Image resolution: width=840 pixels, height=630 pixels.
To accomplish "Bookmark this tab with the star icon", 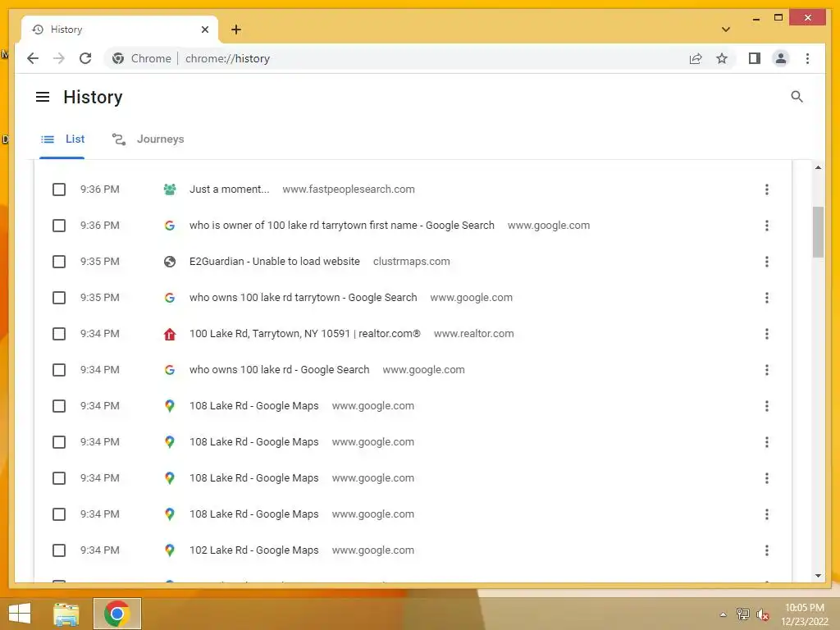I will (x=722, y=58).
